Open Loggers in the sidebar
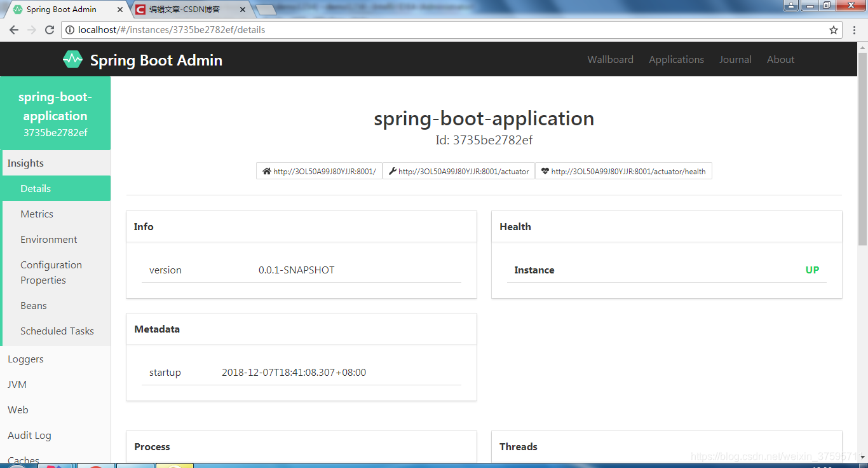Image resolution: width=868 pixels, height=468 pixels. 55,359
